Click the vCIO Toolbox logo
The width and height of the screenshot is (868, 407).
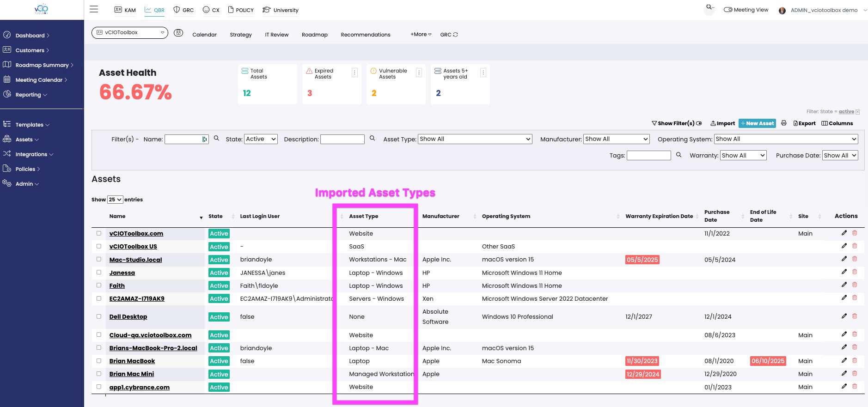pos(41,9)
